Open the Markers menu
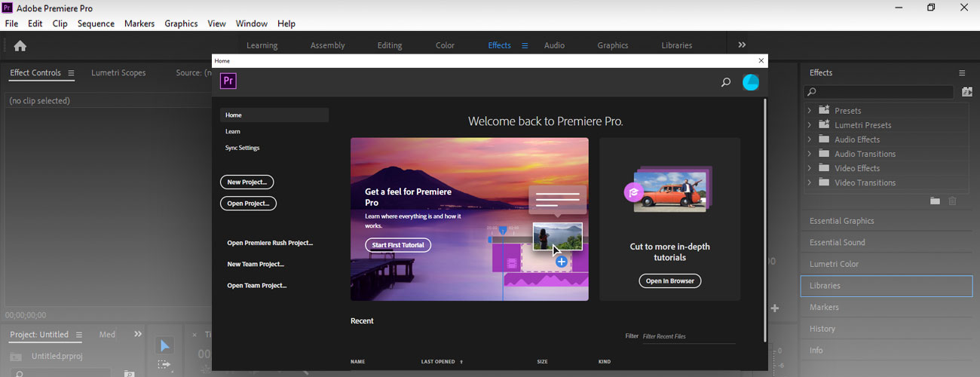Screen dimensions: 980x377 point(139,23)
